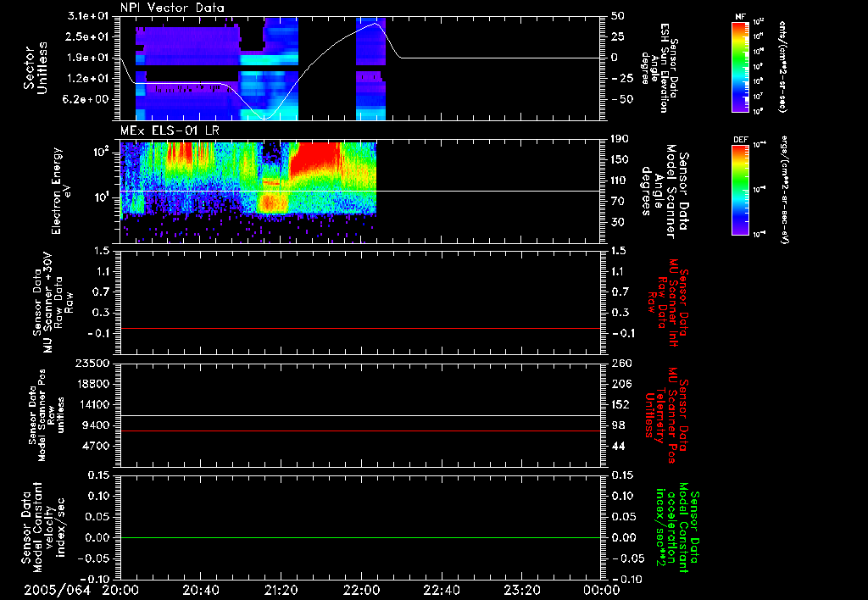Click the '3.1e+01' sector tick value
The image size is (868, 600).
(88, 16)
